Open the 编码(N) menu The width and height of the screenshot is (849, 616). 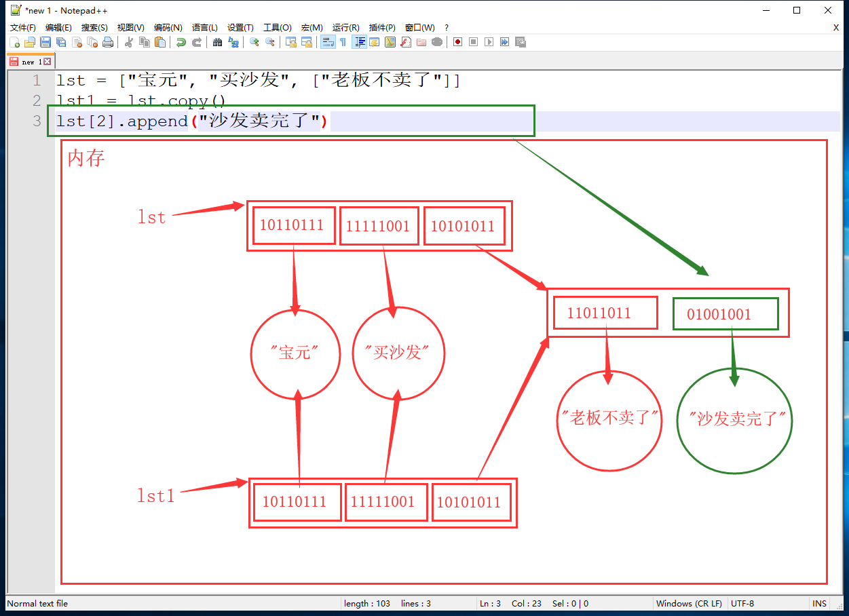tap(168, 28)
